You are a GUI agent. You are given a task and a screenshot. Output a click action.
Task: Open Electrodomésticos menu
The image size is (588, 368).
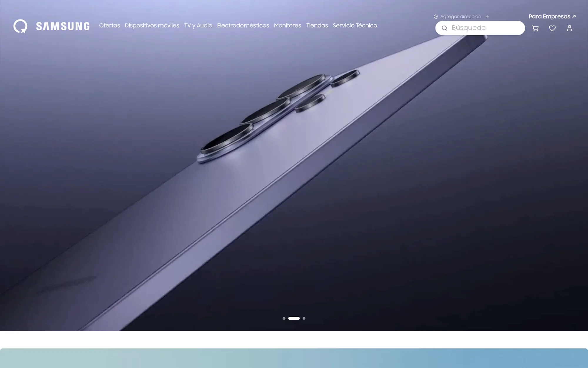click(x=243, y=26)
